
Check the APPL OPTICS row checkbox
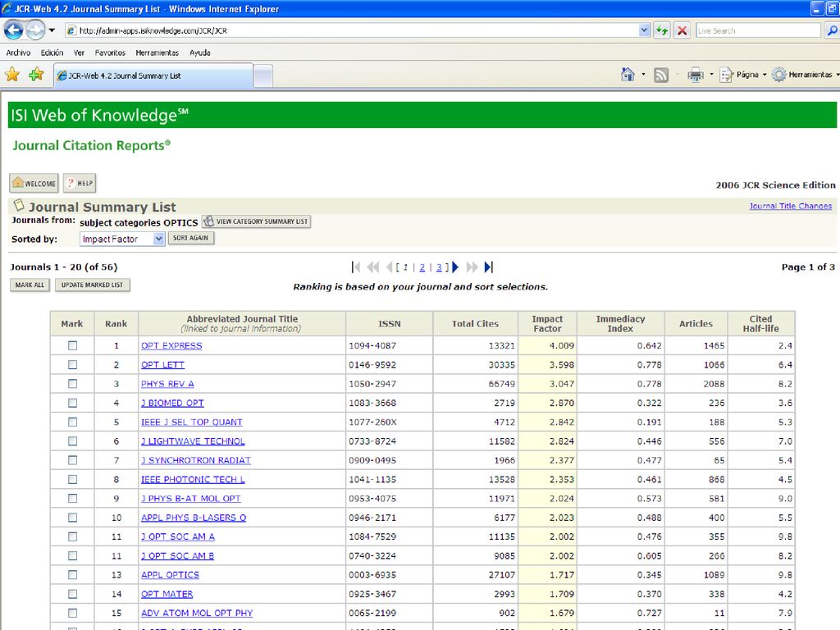pyautogui.click(x=72, y=575)
